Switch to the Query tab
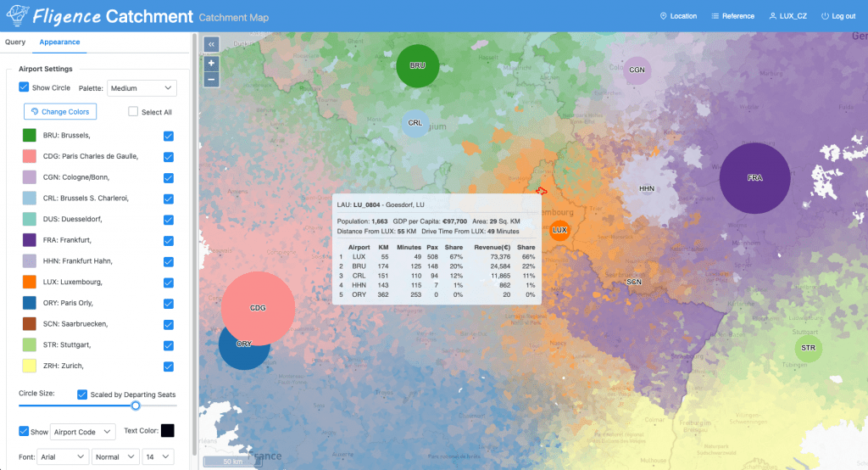The width and height of the screenshot is (868, 470). [x=15, y=42]
